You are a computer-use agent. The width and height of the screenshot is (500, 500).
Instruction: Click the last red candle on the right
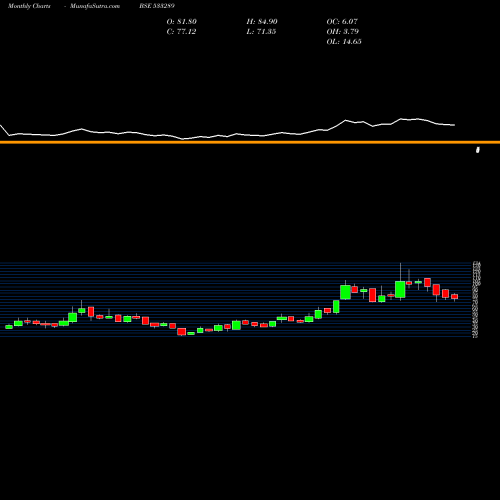coord(455,296)
